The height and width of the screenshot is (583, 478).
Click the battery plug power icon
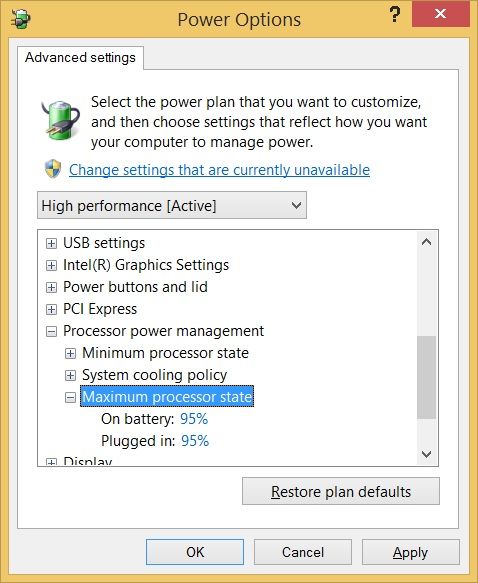[60, 120]
